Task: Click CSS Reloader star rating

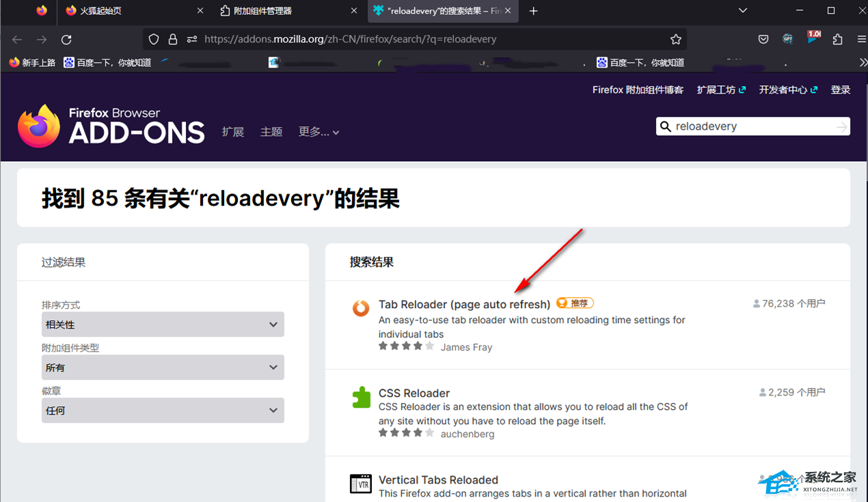Action: coord(407,433)
